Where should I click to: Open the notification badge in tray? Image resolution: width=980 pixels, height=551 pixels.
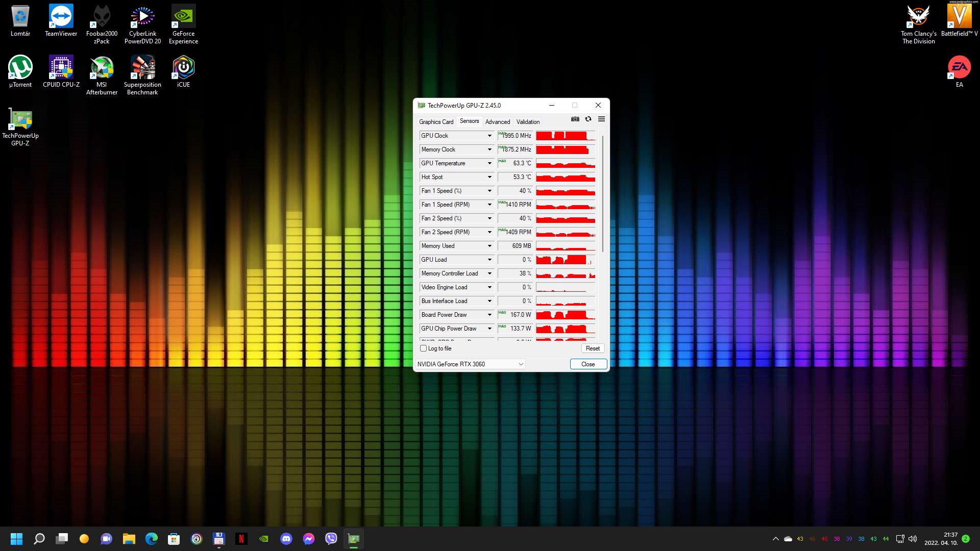click(966, 539)
